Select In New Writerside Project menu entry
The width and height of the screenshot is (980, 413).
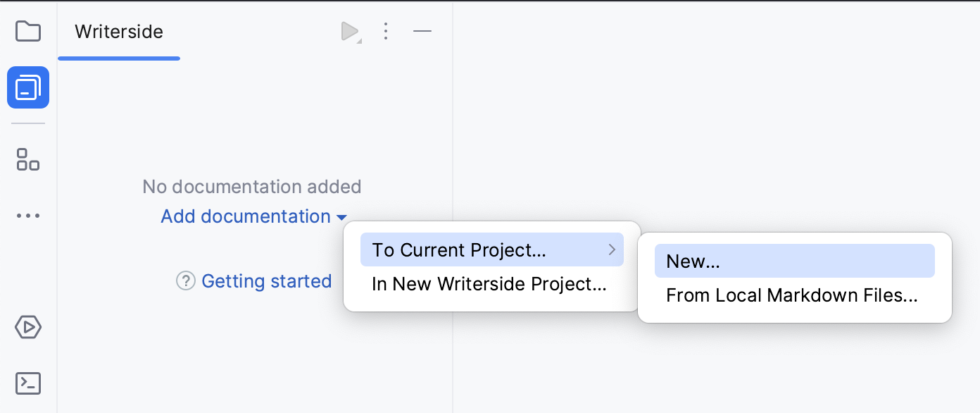click(x=489, y=284)
